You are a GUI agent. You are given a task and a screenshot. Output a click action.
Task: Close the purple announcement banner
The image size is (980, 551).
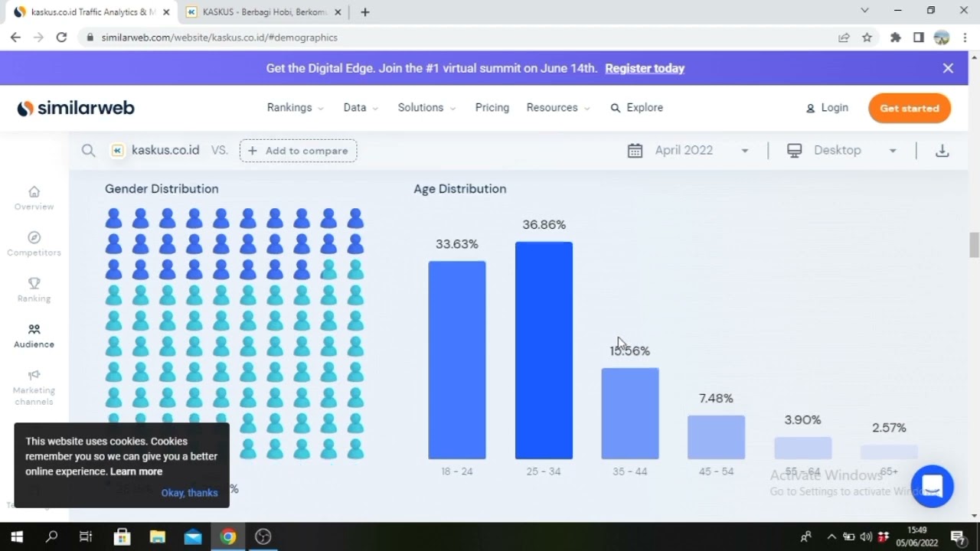tap(948, 68)
